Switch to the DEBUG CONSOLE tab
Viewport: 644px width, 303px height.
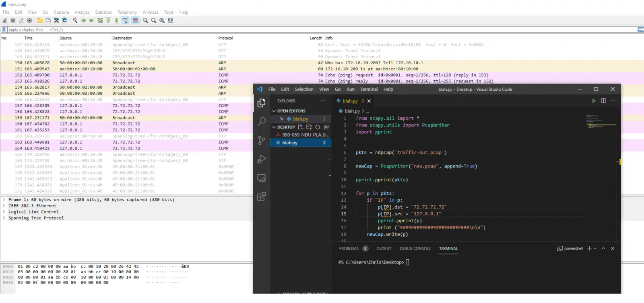click(415, 248)
